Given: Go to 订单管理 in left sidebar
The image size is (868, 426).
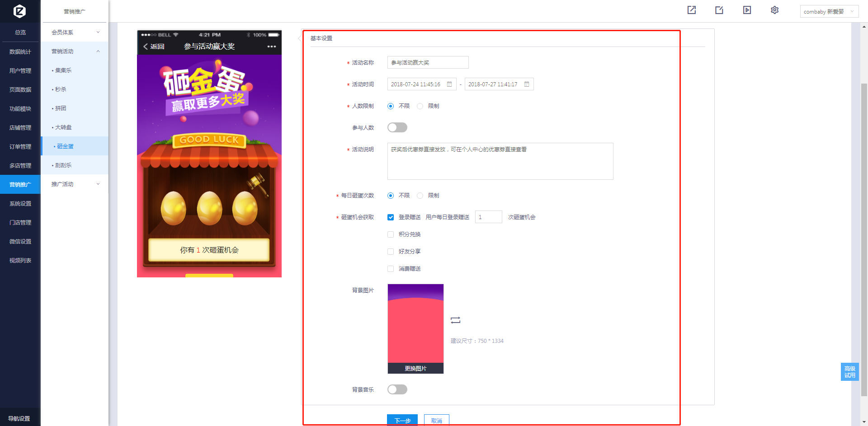Looking at the screenshot, I should pyautogui.click(x=20, y=147).
